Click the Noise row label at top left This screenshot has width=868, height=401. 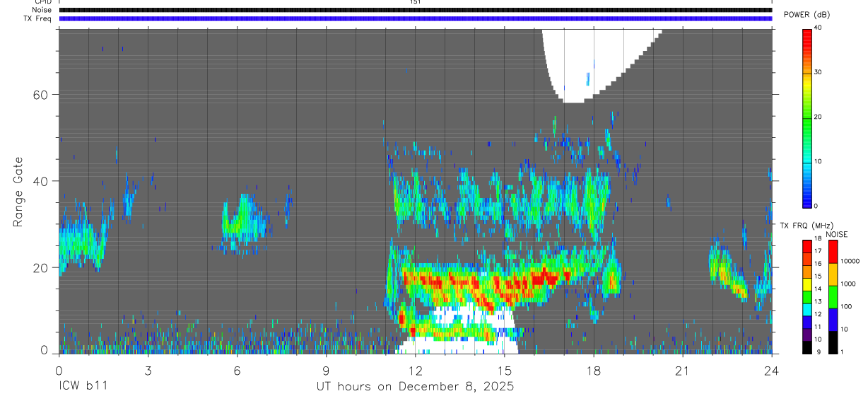[x=42, y=10]
